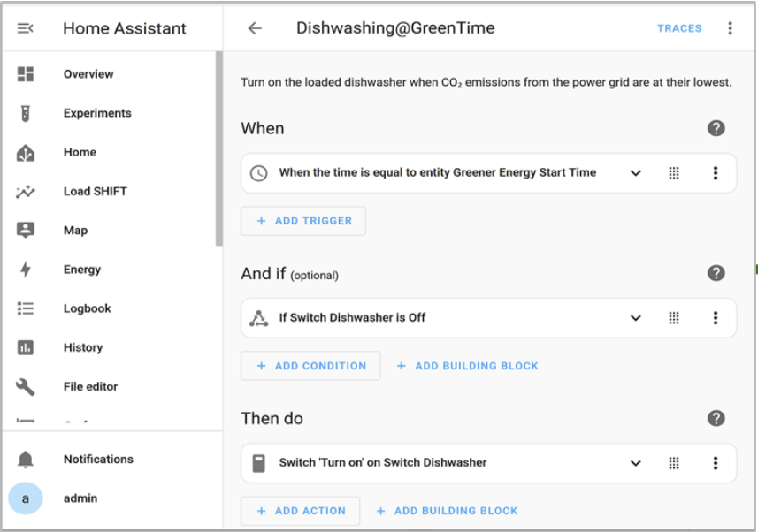Image resolution: width=758 pixels, height=532 pixels.
Task: Open the three-dot menu for the Turn on action
Action: coord(716,463)
